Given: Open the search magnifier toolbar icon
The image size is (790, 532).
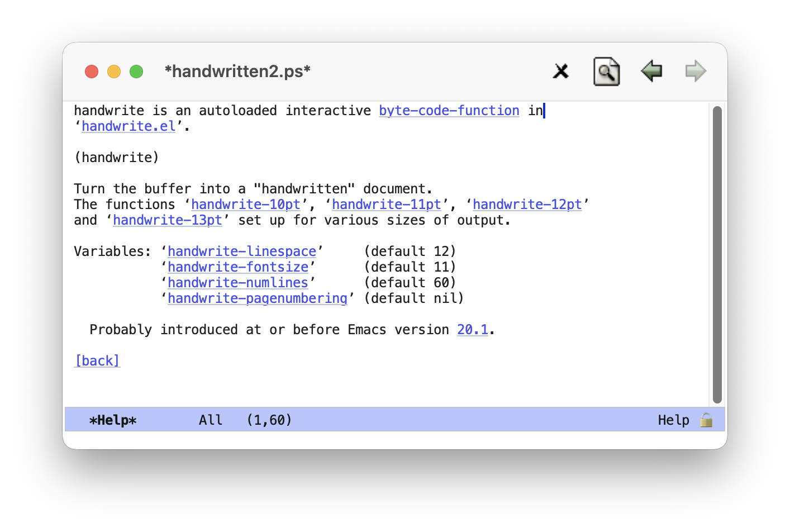Looking at the screenshot, I should coord(606,72).
